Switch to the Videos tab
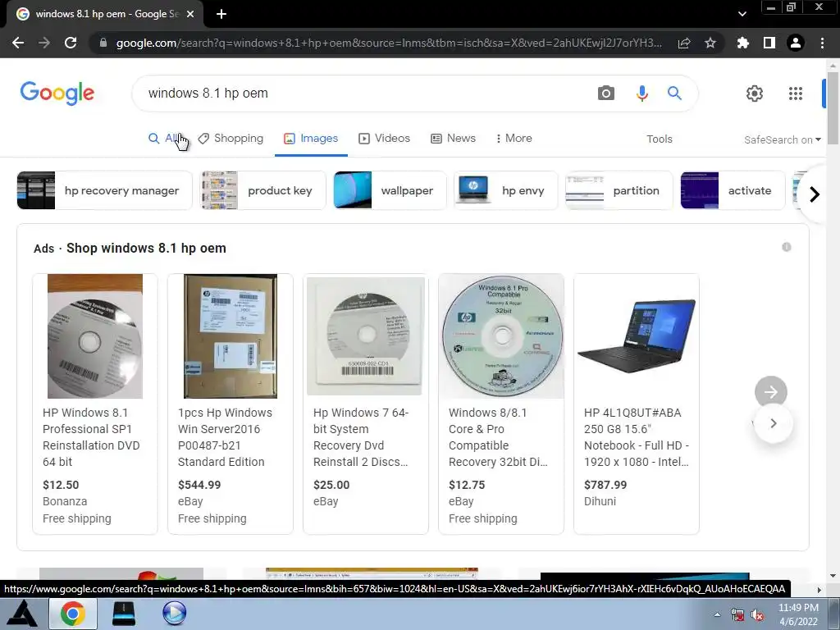Viewport: 840px width, 630px height. tap(384, 138)
